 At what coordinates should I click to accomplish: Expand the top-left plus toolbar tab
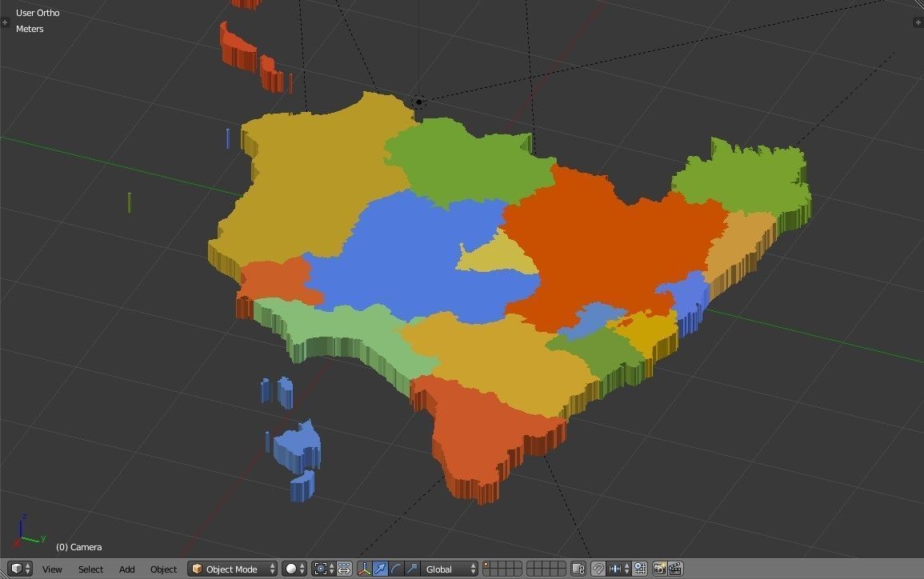(5, 22)
